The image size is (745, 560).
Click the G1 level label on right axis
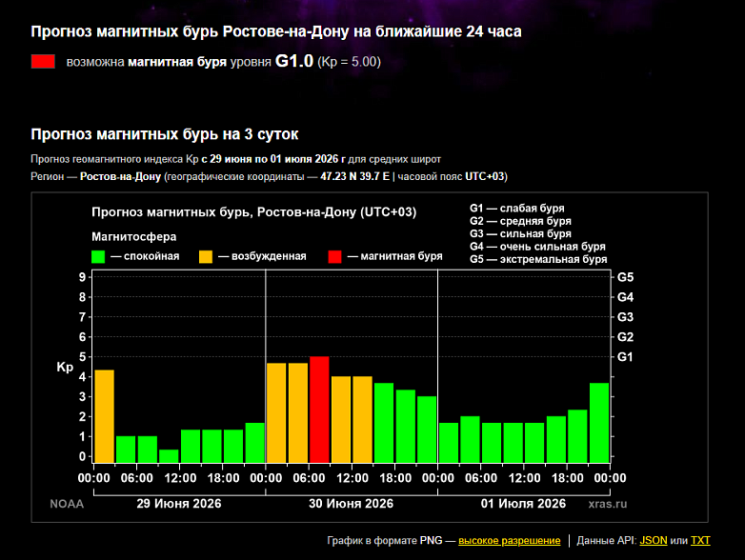[625, 357]
